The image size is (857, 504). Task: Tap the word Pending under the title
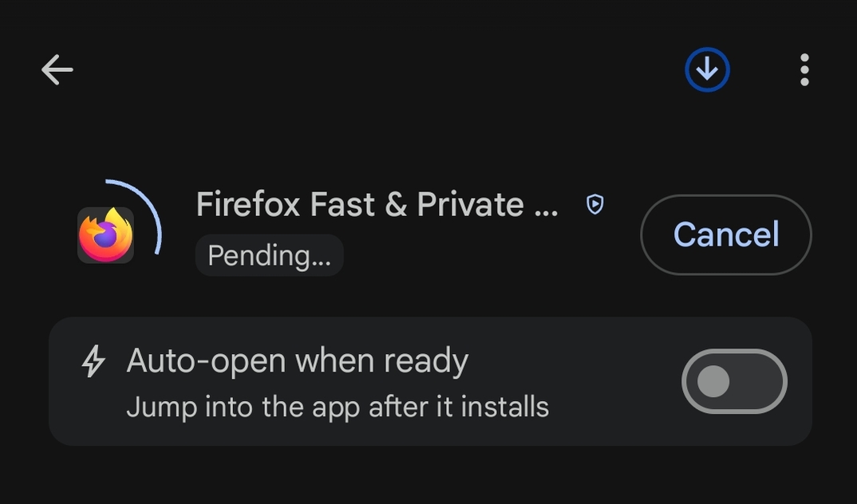pos(259,255)
